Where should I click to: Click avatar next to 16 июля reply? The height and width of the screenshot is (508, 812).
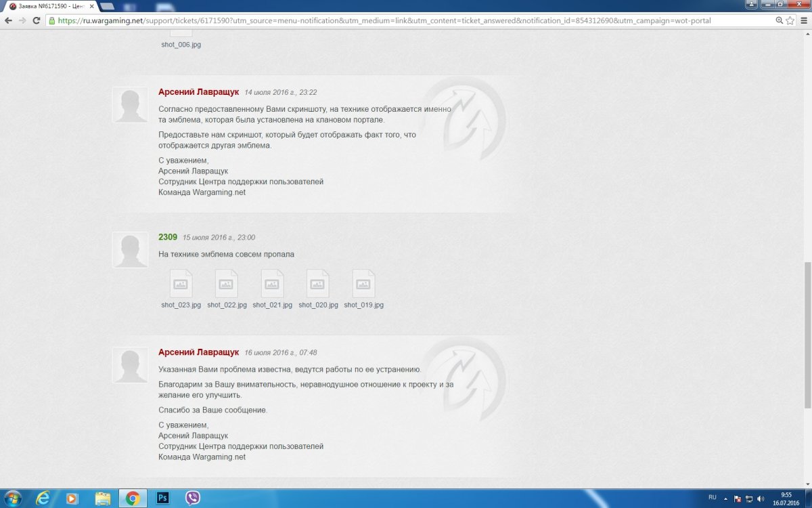pyautogui.click(x=130, y=366)
